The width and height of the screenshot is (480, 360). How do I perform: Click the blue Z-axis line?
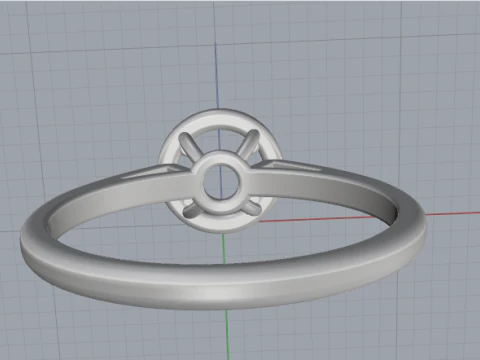pos(216,75)
